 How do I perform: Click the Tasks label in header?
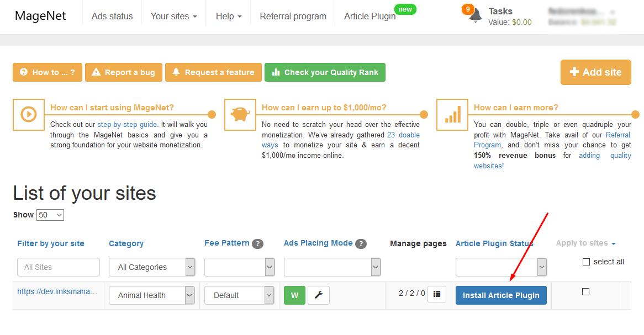point(500,11)
